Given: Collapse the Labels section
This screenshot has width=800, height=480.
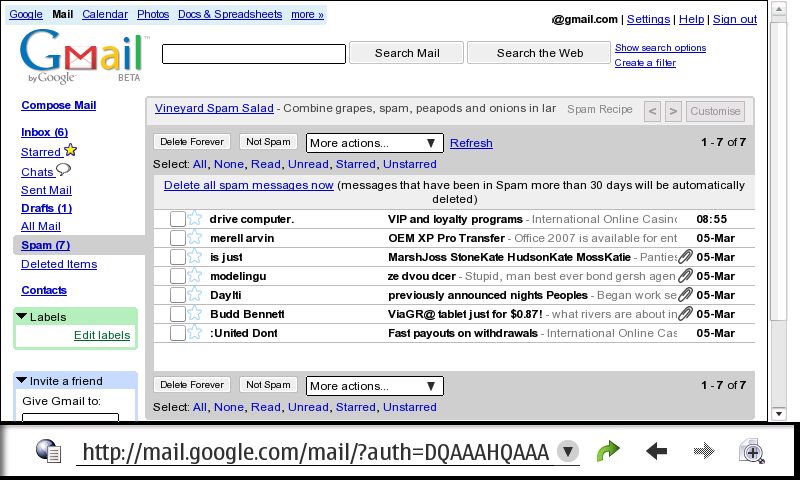Looking at the screenshot, I should pos(21,316).
